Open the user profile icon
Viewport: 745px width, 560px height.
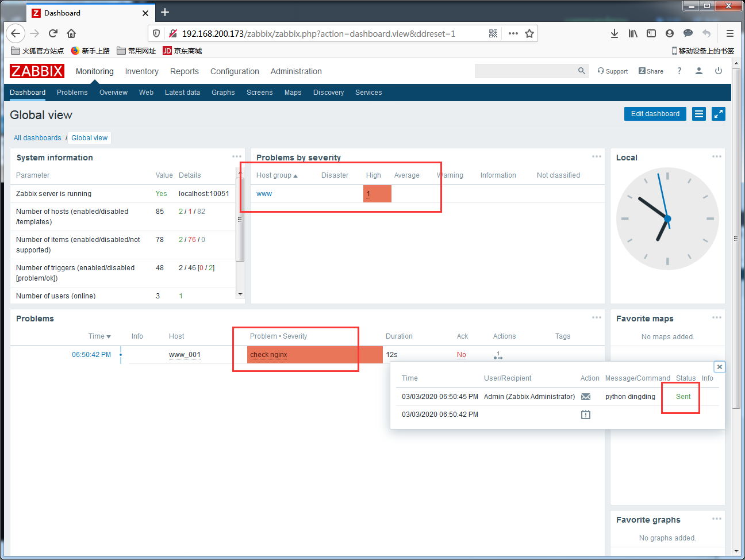(x=699, y=71)
